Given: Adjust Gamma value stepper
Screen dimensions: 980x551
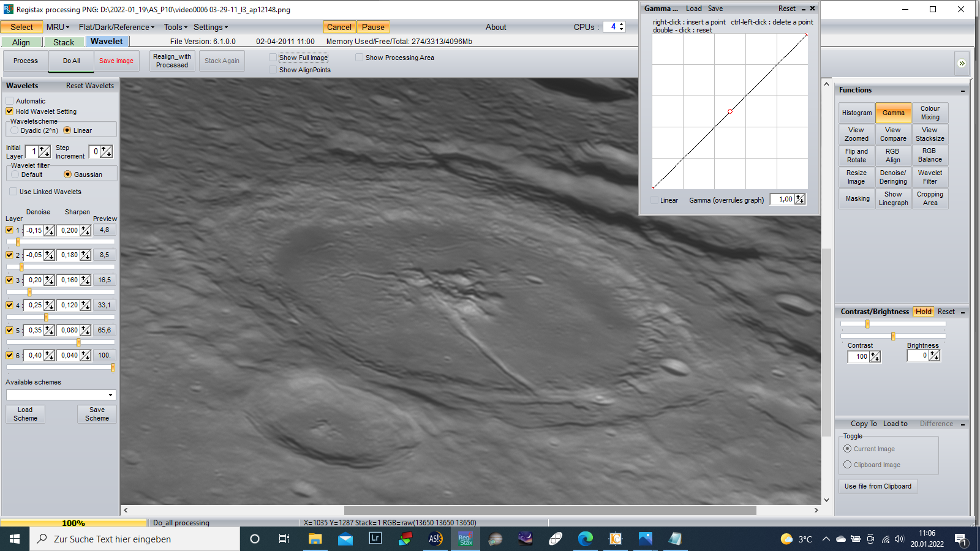Looking at the screenshot, I should click(x=800, y=200).
